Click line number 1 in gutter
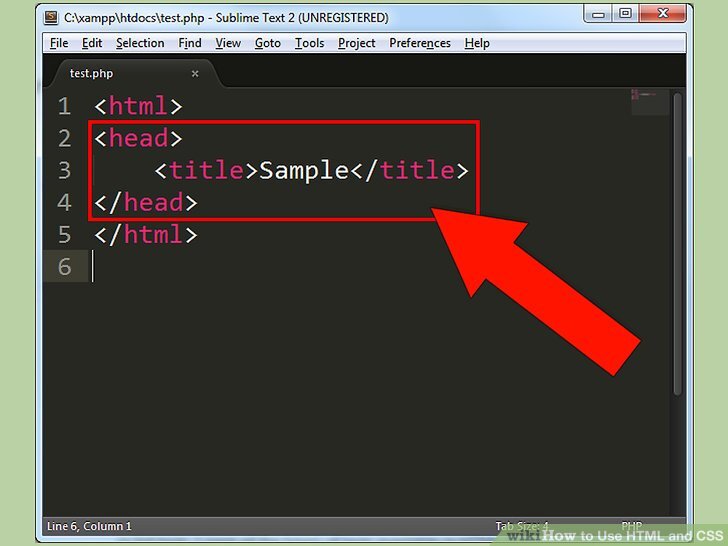The image size is (728, 546). tap(65, 106)
